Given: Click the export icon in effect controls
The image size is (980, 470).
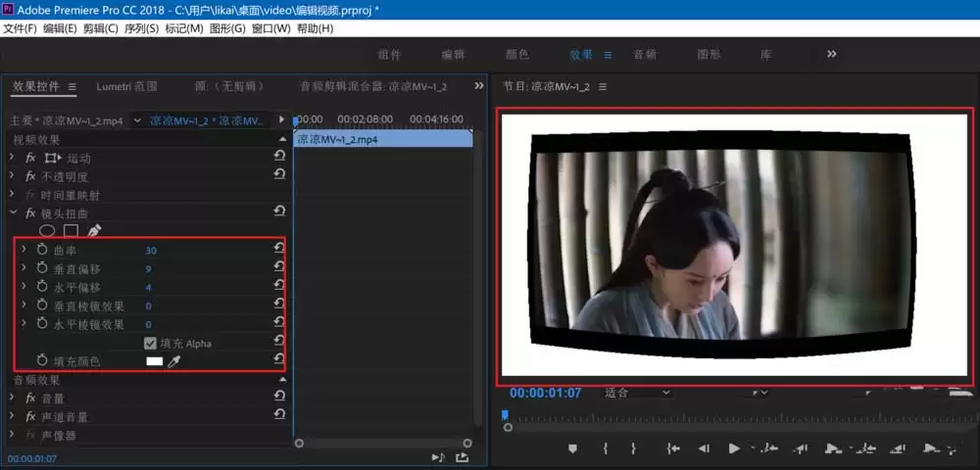Looking at the screenshot, I should pyautogui.click(x=462, y=457).
